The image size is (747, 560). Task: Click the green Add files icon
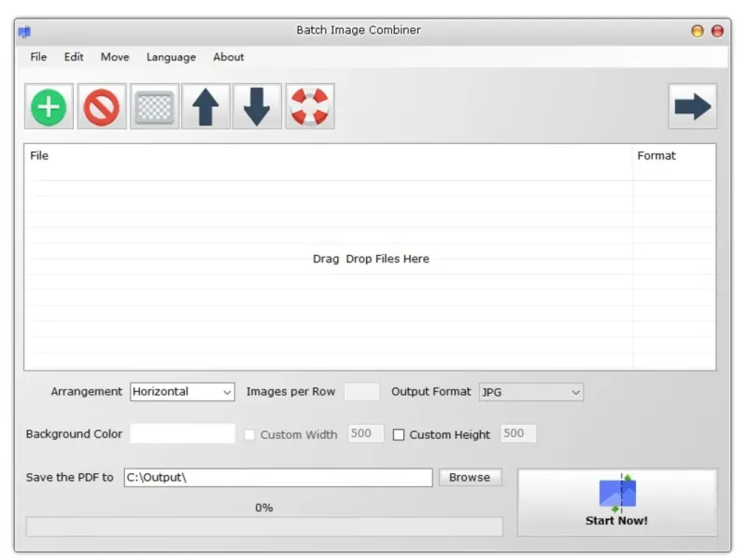49,106
